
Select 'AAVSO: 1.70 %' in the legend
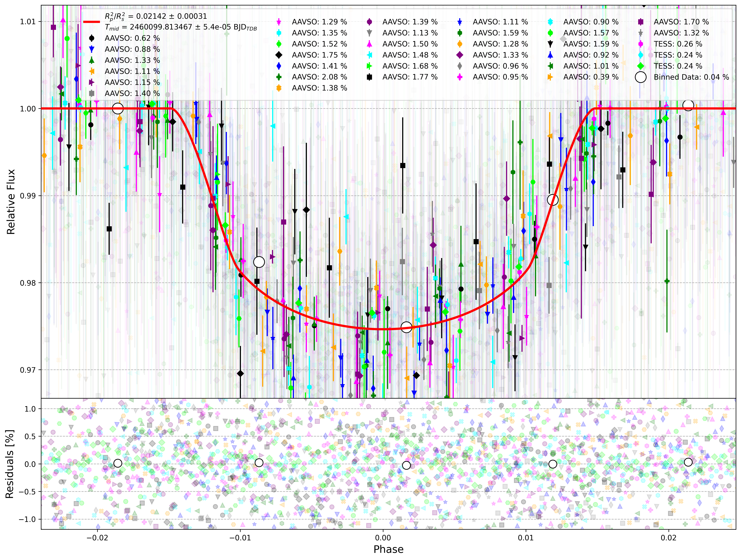tap(681, 22)
